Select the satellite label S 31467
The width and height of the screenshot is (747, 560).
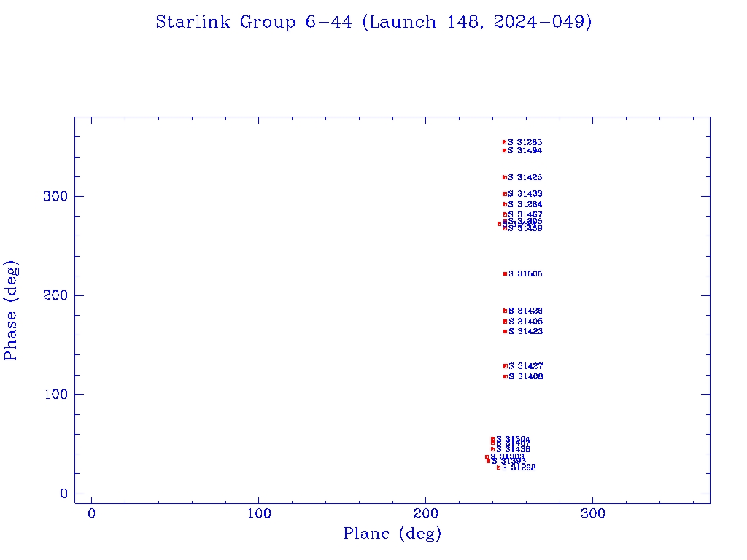tap(525, 215)
